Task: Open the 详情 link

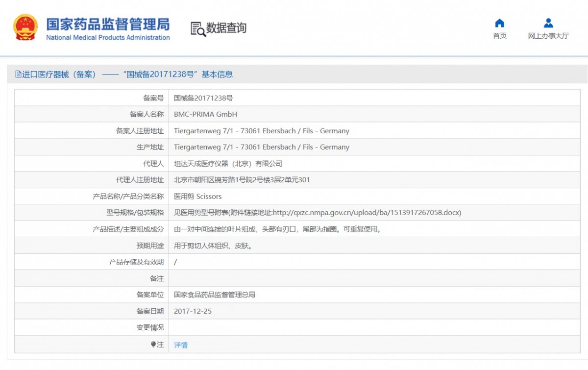Action: click(181, 345)
